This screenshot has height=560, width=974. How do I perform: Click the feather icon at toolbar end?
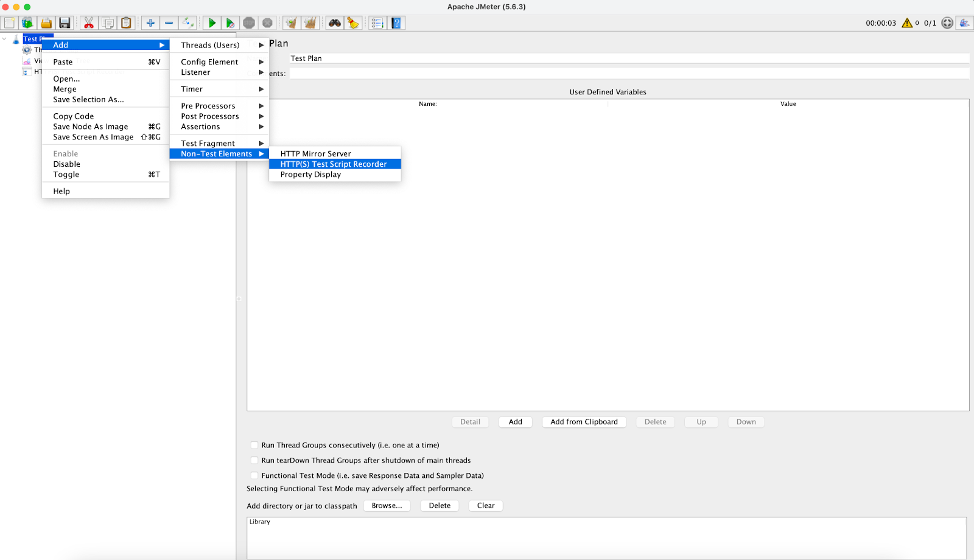click(965, 23)
